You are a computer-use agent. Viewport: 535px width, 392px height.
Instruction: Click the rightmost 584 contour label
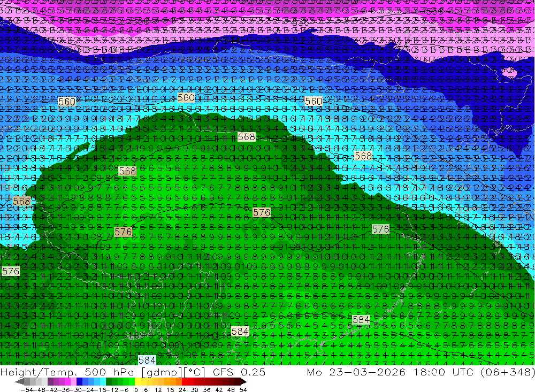[x=361, y=320]
